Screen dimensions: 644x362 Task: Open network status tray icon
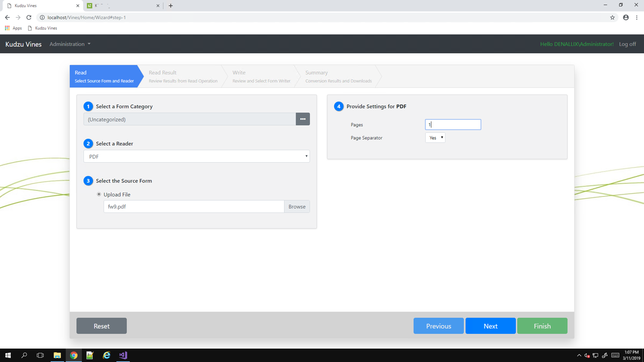[x=596, y=355]
